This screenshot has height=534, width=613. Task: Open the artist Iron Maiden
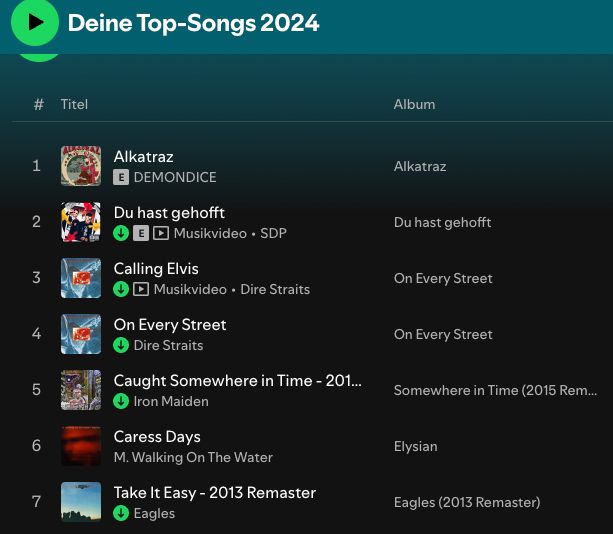(171, 401)
